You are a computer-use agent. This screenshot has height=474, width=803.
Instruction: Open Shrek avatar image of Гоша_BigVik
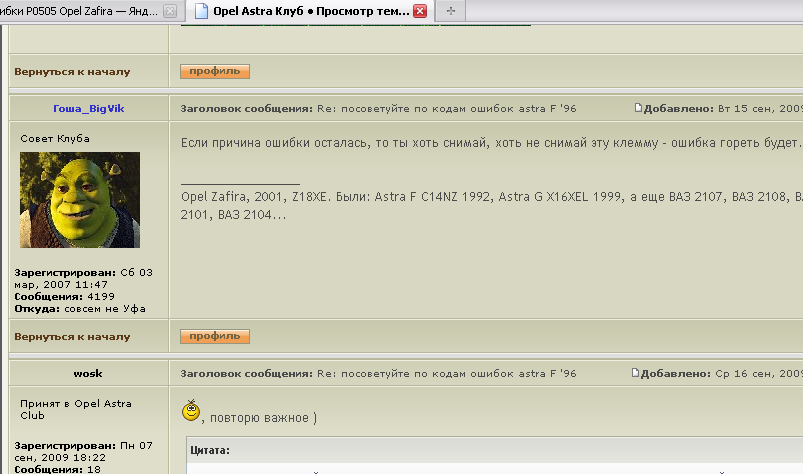80,200
